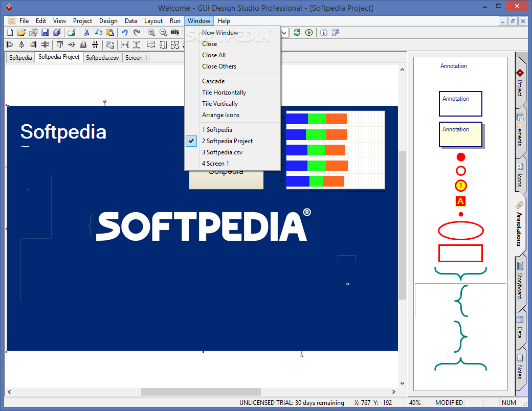Open the Design menu
532x411 pixels.
tap(108, 20)
